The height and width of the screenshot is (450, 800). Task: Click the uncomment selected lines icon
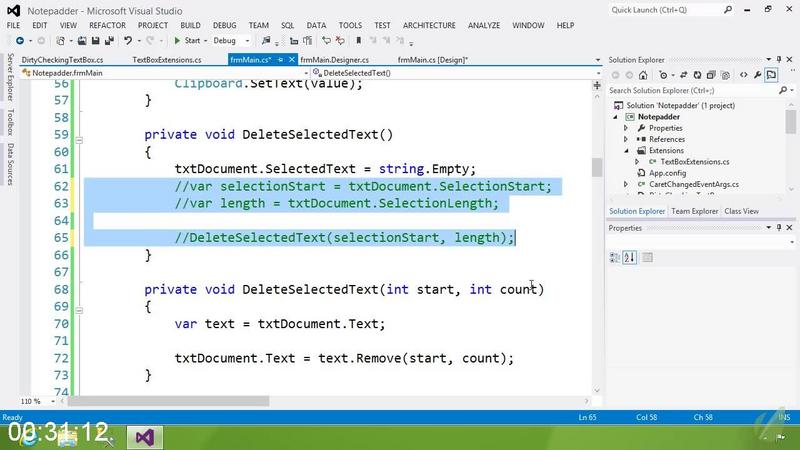coord(340,40)
